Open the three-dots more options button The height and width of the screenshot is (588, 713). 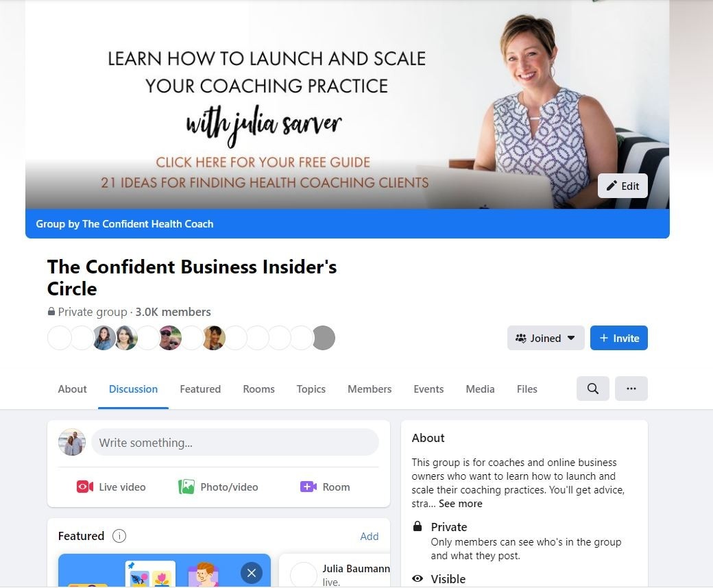point(631,389)
